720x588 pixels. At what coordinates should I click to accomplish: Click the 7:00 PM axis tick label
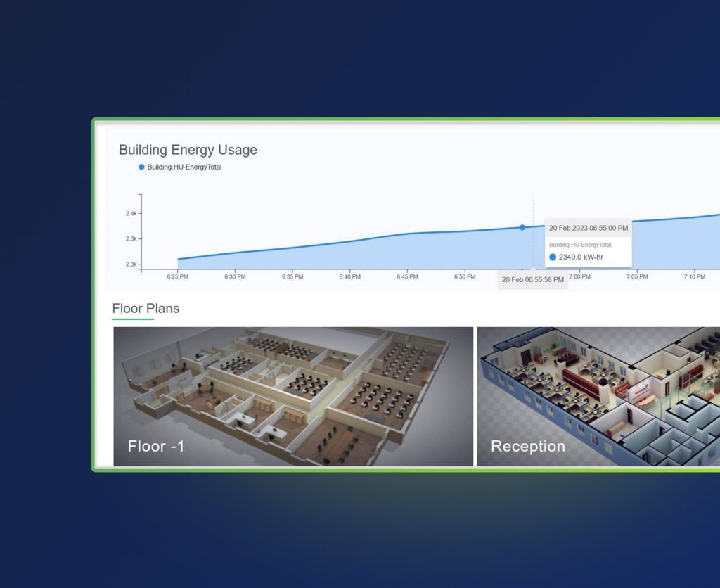(579, 277)
